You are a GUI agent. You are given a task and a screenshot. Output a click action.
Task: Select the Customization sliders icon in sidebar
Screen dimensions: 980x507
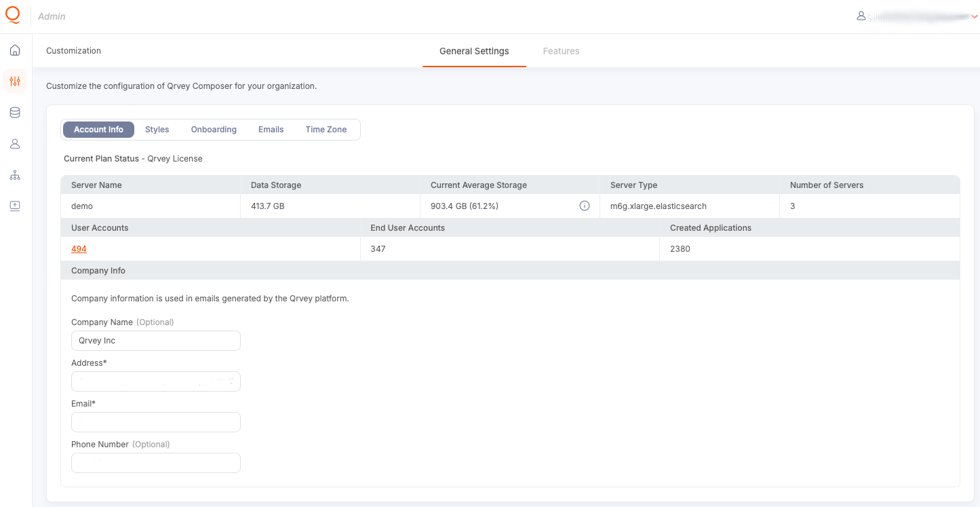click(x=14, y=81)
